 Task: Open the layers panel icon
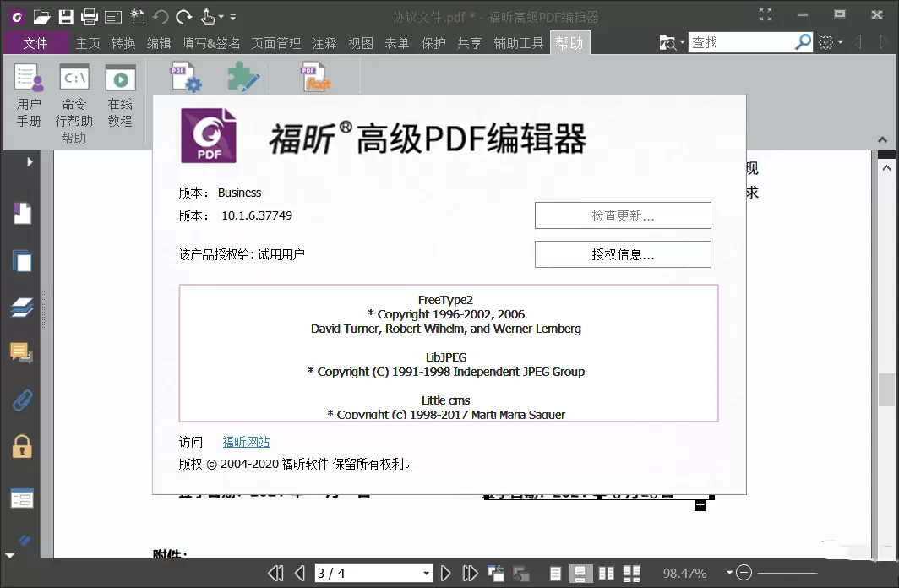[x=22, y=308]
